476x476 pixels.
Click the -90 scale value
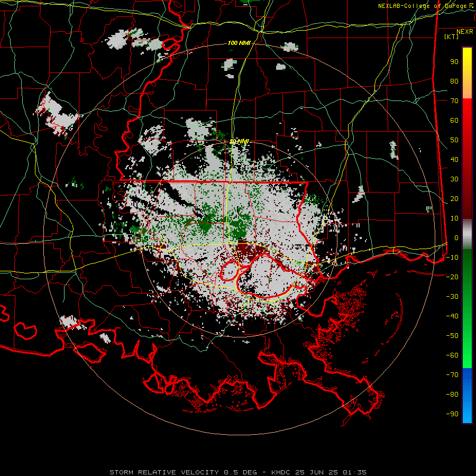tap(452, 414)
